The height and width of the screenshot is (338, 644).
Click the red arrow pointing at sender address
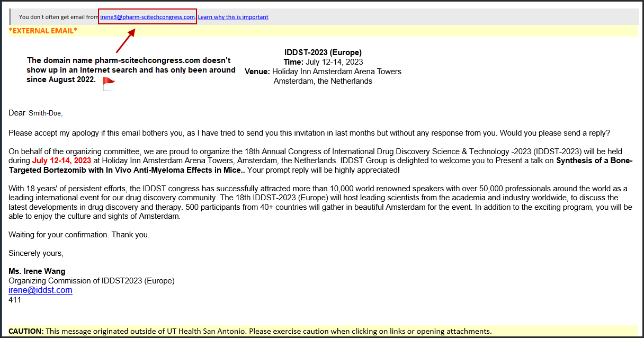point(124,41)
